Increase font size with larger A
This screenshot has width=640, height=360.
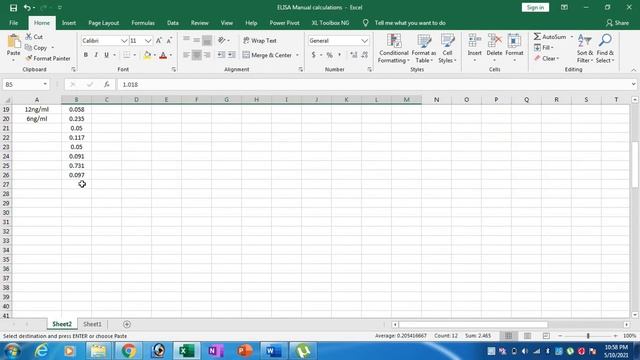pos(159,40)
